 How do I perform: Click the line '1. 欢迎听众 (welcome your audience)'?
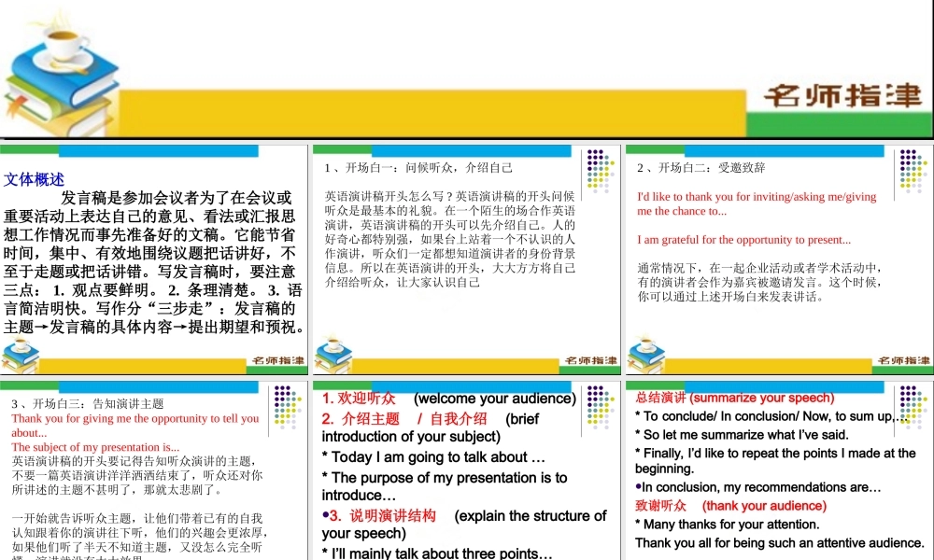(x=448, y=398)
